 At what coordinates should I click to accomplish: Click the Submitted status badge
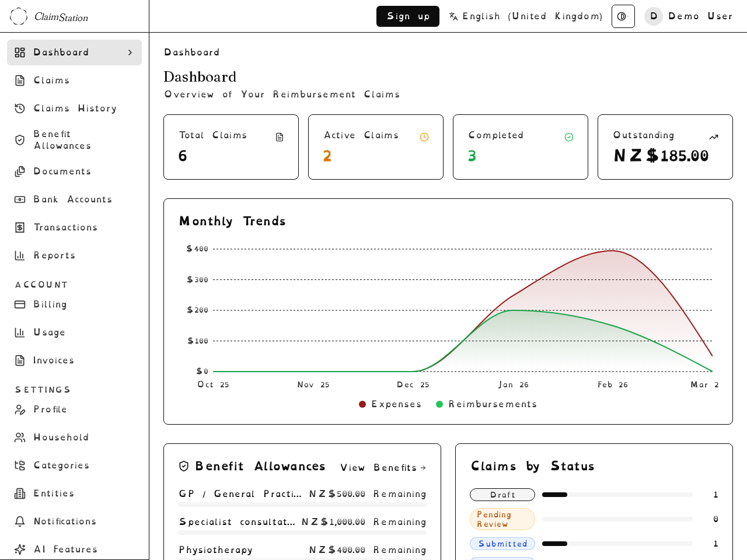[502, 544]
